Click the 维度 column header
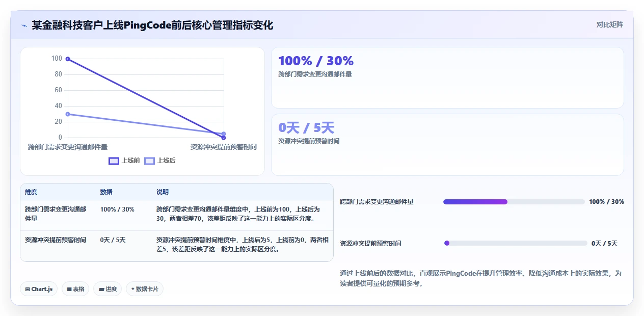 tap(31, 192)
